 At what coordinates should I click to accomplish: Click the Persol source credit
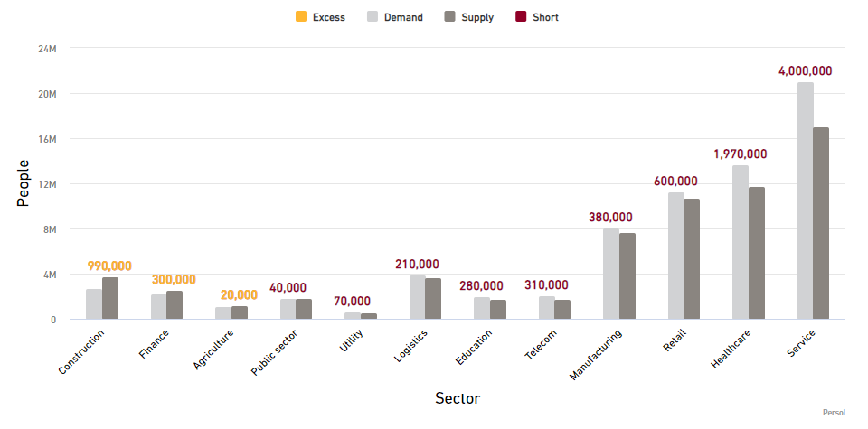point(834,413)
